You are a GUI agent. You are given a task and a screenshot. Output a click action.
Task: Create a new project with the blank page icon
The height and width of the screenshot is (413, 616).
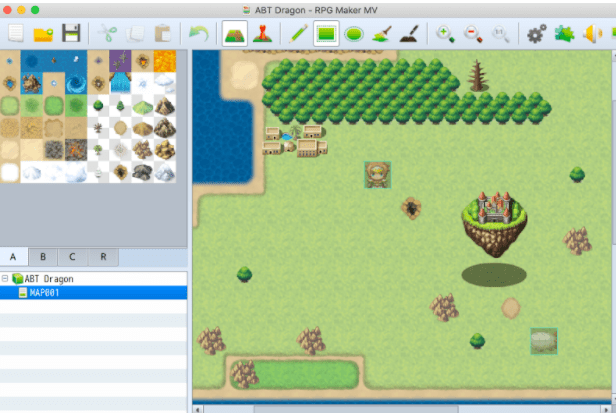[x=16, y=33]
